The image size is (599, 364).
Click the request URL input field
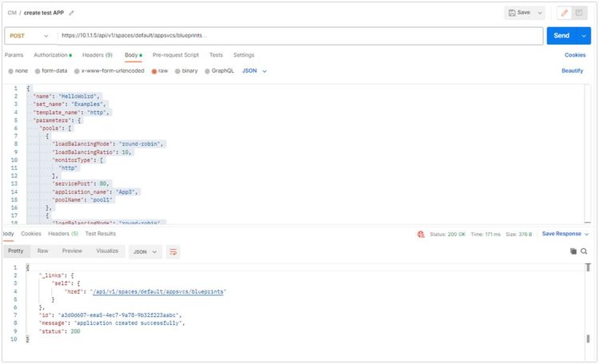coord(299,35)
